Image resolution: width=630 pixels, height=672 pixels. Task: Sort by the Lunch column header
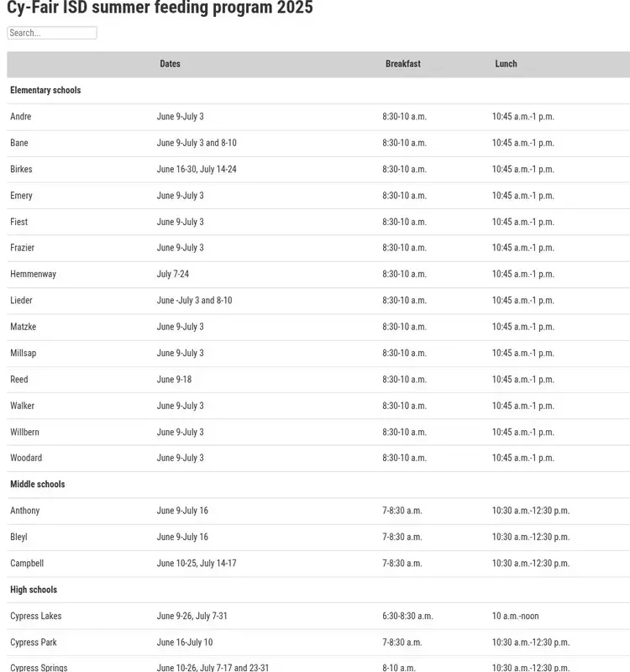point(506,64)
